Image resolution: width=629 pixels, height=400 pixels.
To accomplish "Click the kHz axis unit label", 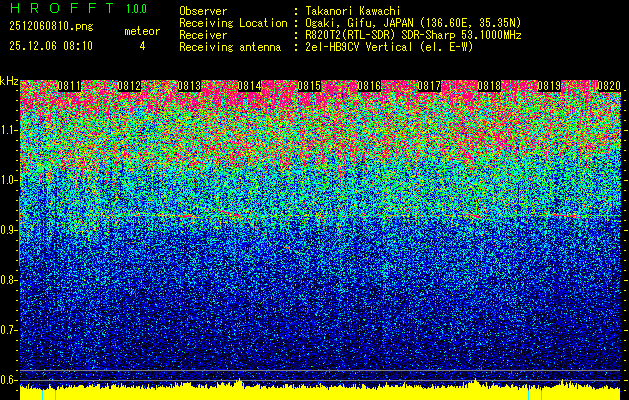I will coord(9,80).
